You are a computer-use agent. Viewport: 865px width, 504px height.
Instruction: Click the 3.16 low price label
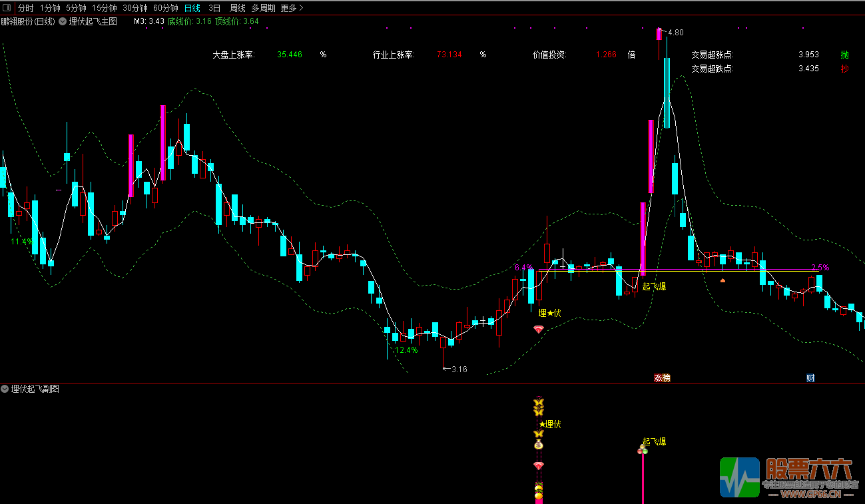click(459, 369)
